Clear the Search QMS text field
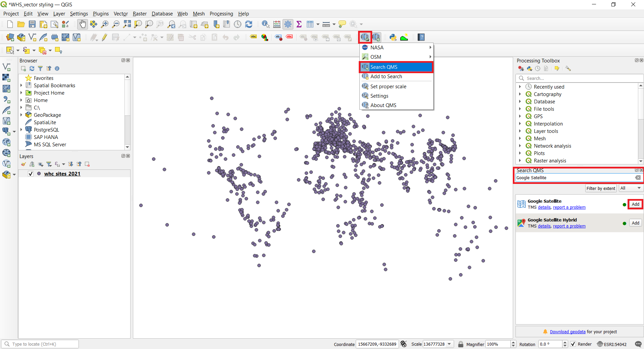 click(638, 178)
